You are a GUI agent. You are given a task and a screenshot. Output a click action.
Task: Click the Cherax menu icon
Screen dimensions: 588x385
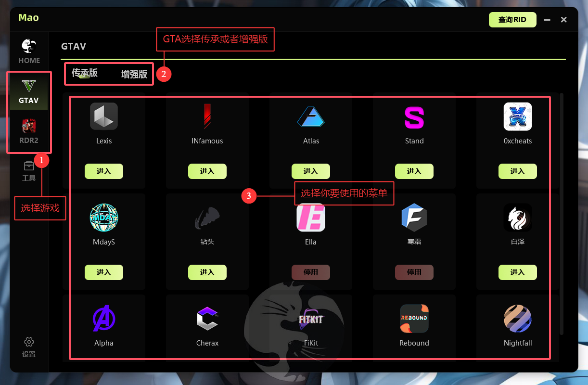pyautogui.click(x=207, y=319)
